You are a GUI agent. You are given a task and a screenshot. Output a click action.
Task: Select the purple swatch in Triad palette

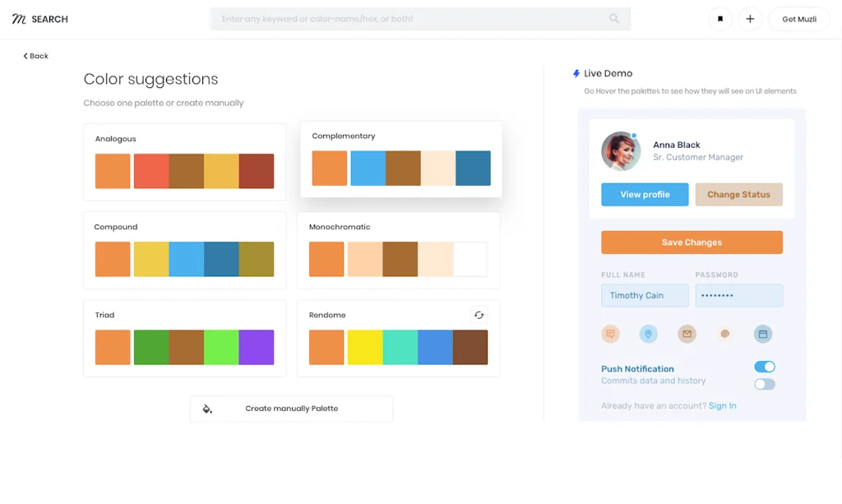(x=257, y=347)
